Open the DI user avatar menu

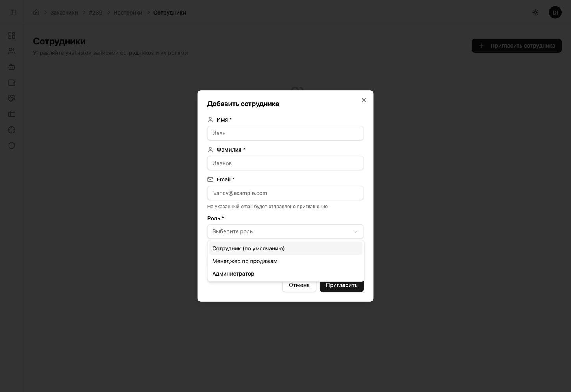point(555,13)
